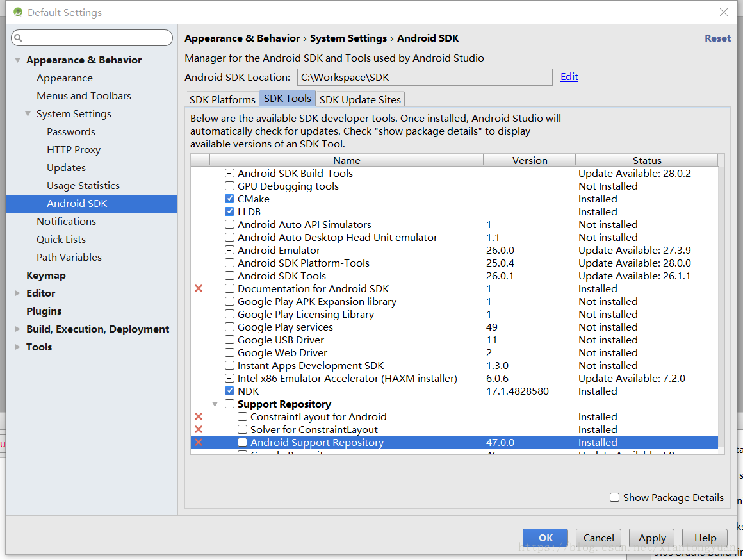Viewport: 743px width, 560px height.
Task: Check Google Play services checkbox
Action: tap(229, 327)
